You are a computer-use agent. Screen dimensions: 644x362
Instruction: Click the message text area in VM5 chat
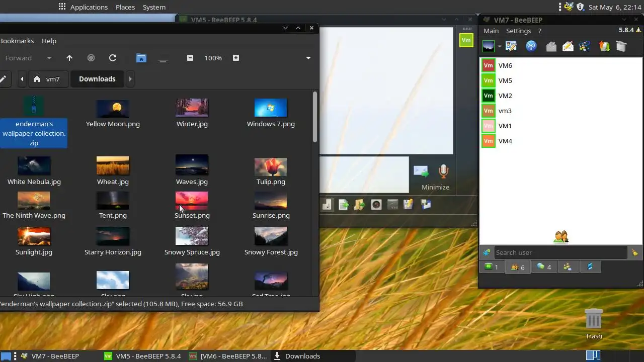[x=364, y=174]
